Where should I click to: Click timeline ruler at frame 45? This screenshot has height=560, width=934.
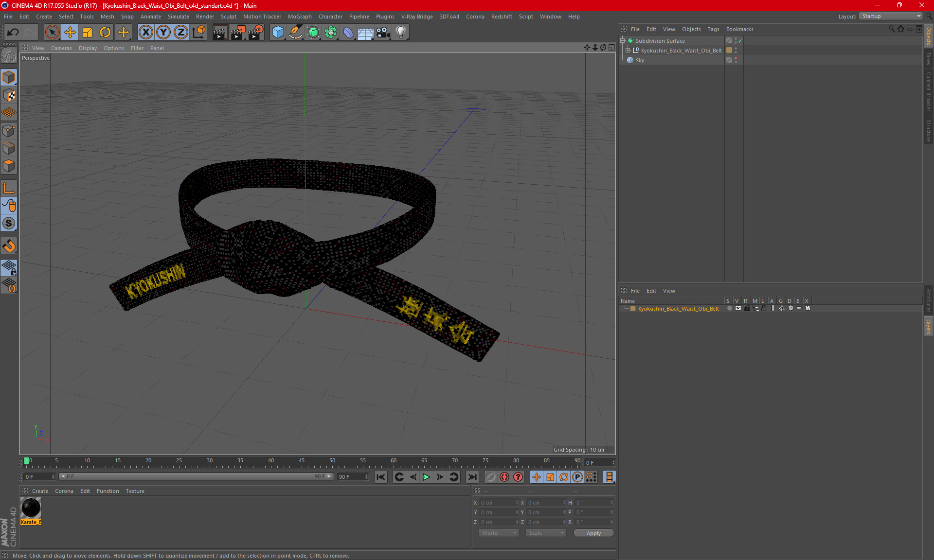click(302, 462)
